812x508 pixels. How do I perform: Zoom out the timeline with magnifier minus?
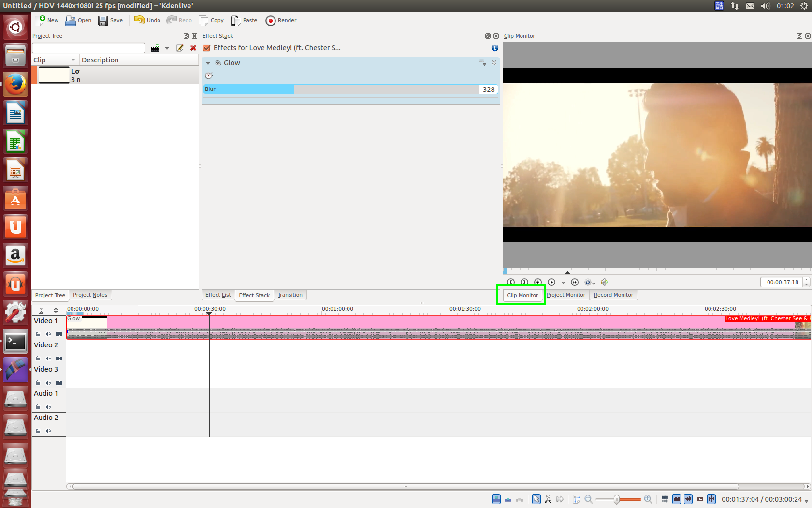(x=588, y=499)
